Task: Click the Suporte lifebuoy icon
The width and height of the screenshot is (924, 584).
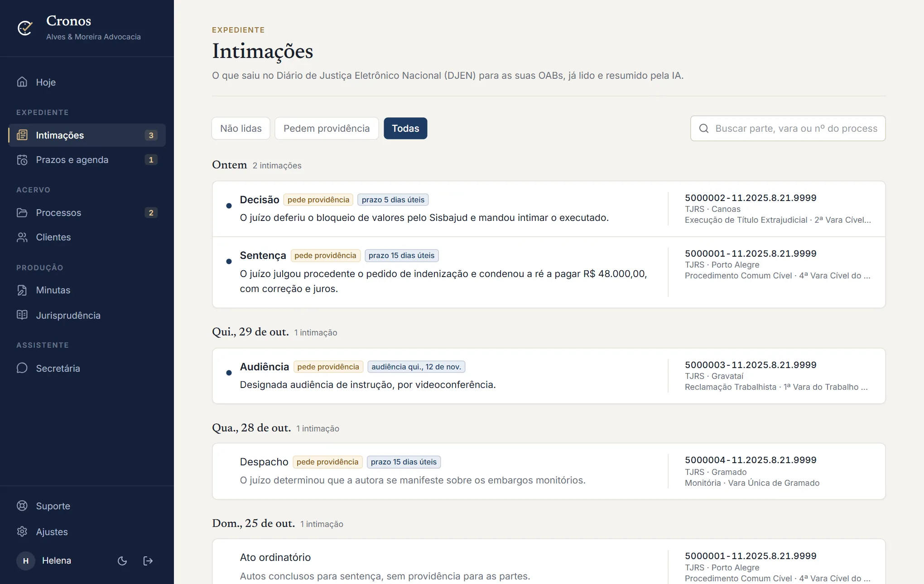Action: [22, 506]
